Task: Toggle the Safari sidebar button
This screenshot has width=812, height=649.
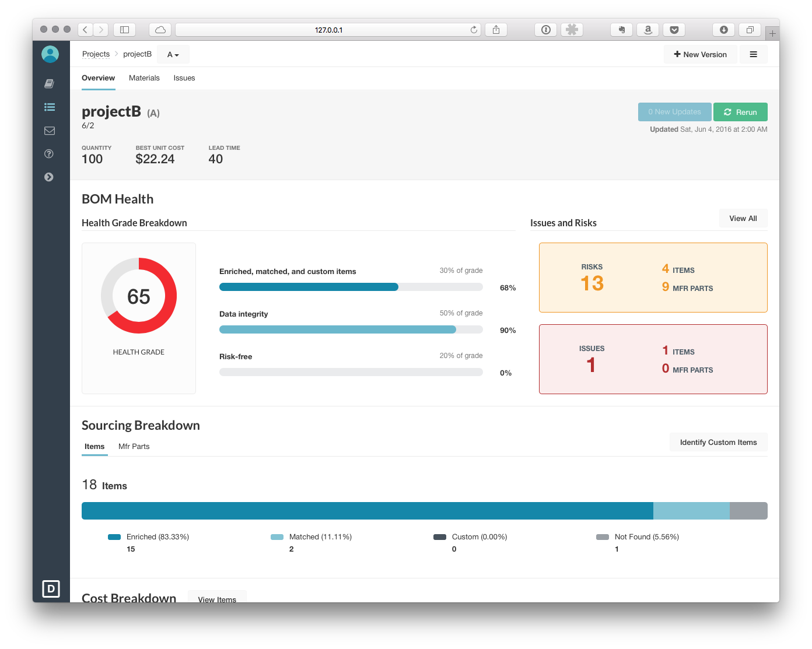Action: pyautogui.click(x=124, y=30)
